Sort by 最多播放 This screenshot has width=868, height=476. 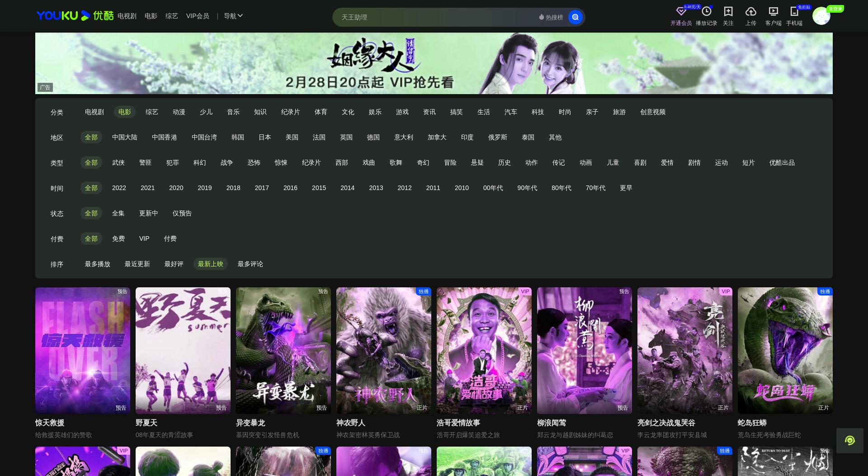coord(97,264)
